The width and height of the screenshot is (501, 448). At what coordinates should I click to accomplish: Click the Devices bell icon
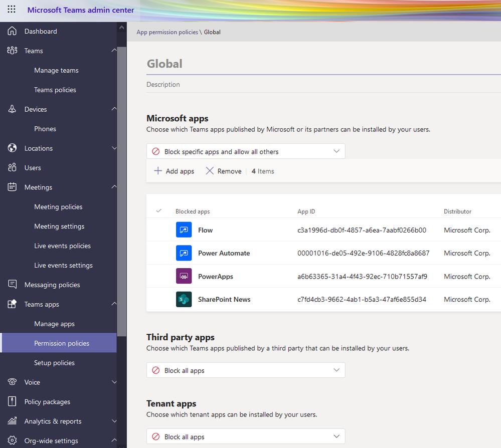tap(12, 109)
